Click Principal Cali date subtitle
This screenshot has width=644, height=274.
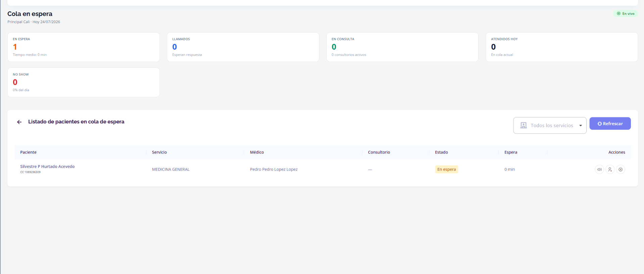[x=34, y=22]
